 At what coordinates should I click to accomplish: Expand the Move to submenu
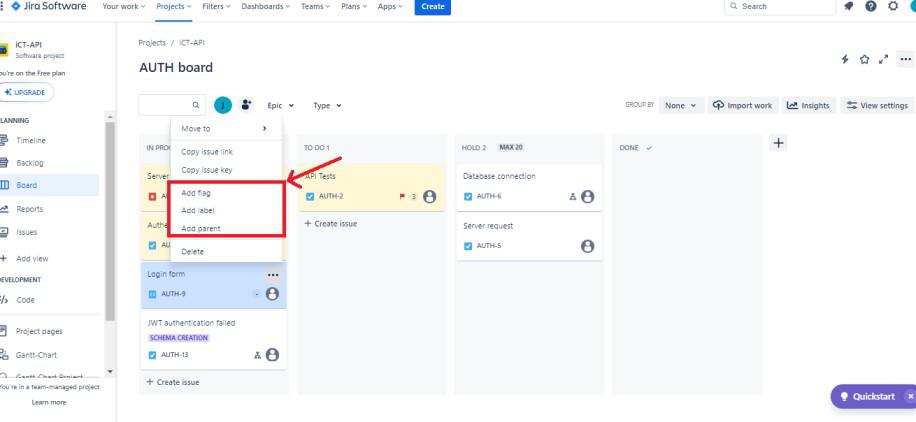coord(226,129)
